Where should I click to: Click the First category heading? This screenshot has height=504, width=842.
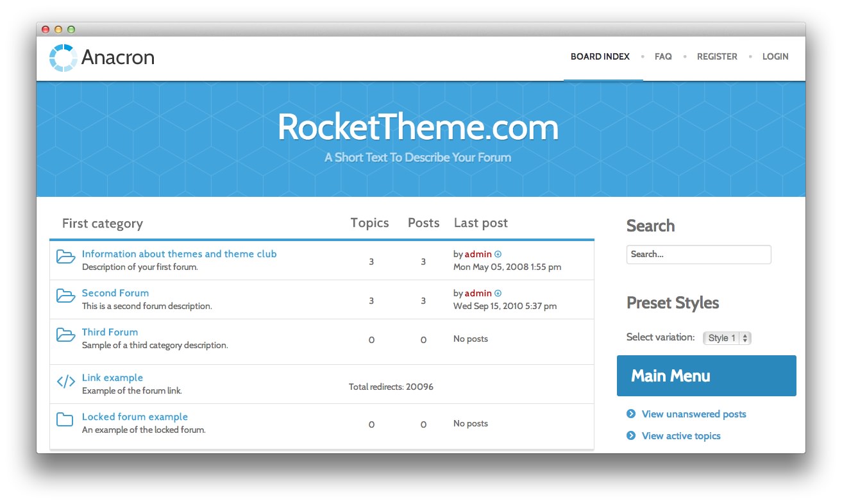tap(103, 224)
